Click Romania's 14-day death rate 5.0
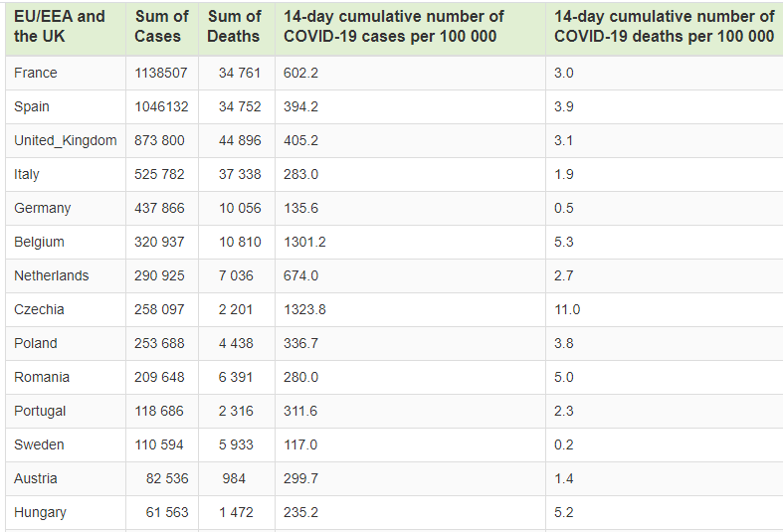 564,377
